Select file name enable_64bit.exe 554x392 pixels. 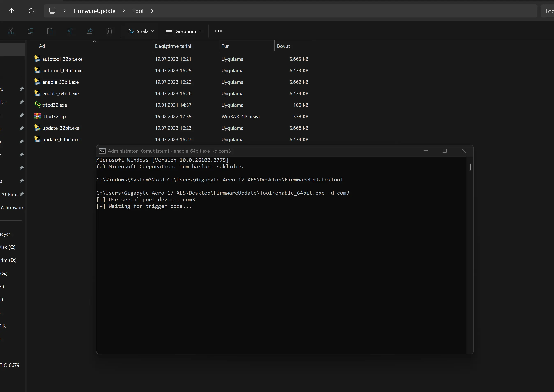click(60, 94)
